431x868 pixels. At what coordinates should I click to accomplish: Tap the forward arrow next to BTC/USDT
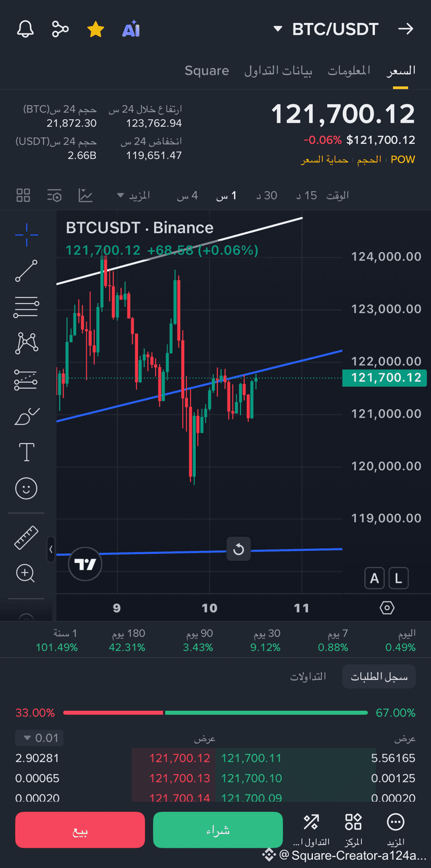pyautogui.click(x=405, y=29)
